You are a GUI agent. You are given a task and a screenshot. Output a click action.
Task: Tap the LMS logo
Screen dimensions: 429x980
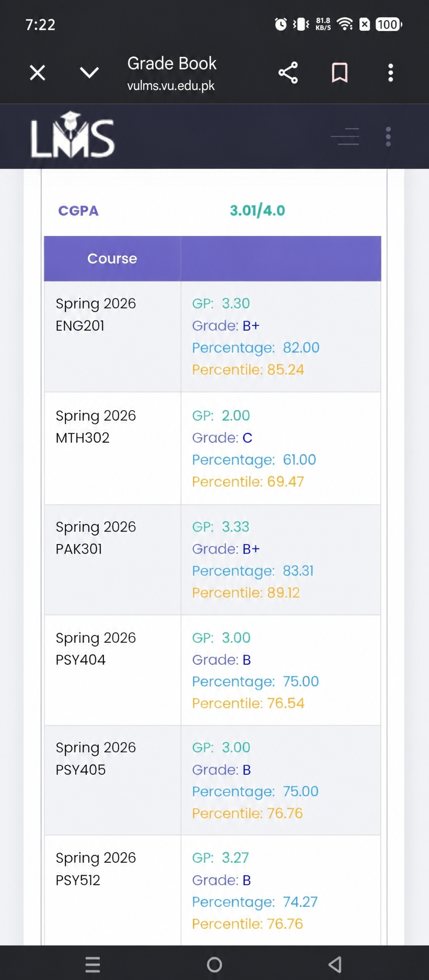pyautogui.click(x=73, y=135)
